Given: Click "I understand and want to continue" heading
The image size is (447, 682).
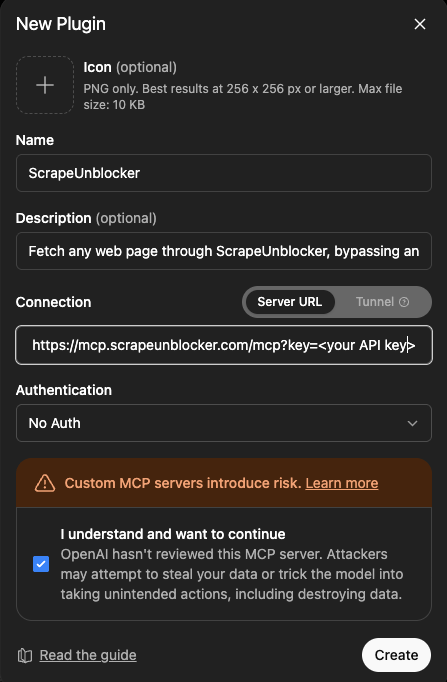Looking at the screenshot, I should pyautogui.click(x=173, y=534).
